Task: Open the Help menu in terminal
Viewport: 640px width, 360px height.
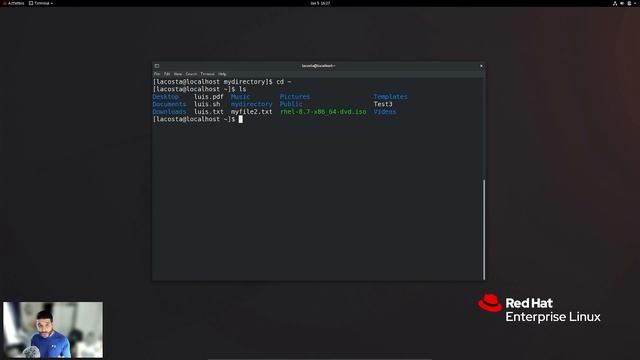Action: tap(222, 74)
